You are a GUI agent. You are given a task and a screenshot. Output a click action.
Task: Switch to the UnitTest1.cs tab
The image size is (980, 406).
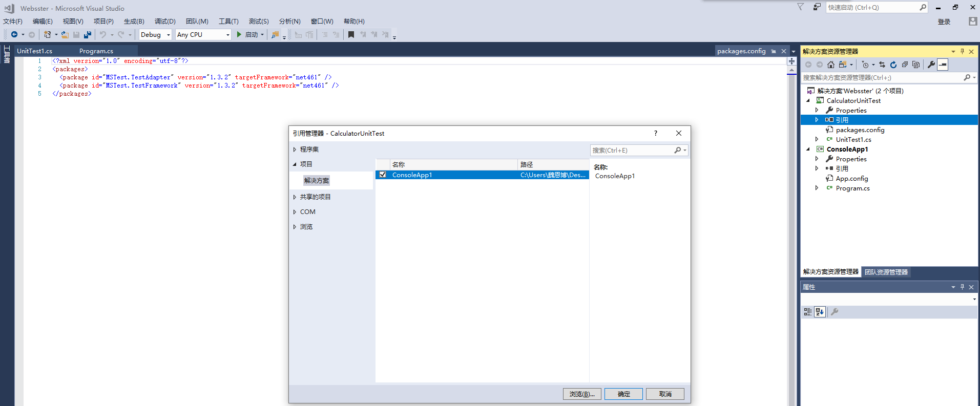[x=35, y=51]
